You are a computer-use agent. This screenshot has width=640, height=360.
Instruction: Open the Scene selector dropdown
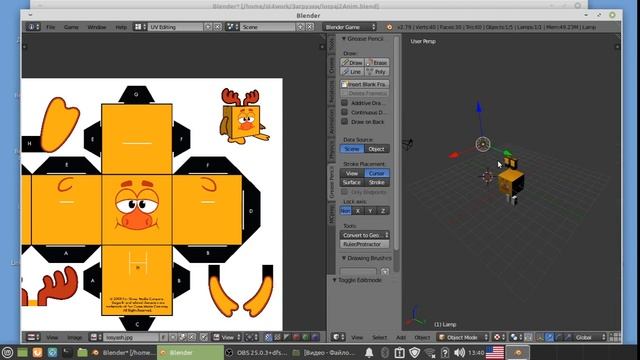pos(268,27)
